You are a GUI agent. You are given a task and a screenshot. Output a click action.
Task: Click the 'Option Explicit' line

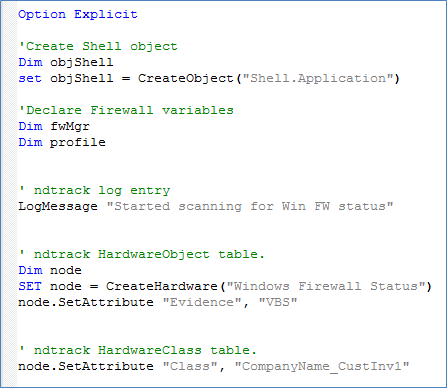point(78,14)
